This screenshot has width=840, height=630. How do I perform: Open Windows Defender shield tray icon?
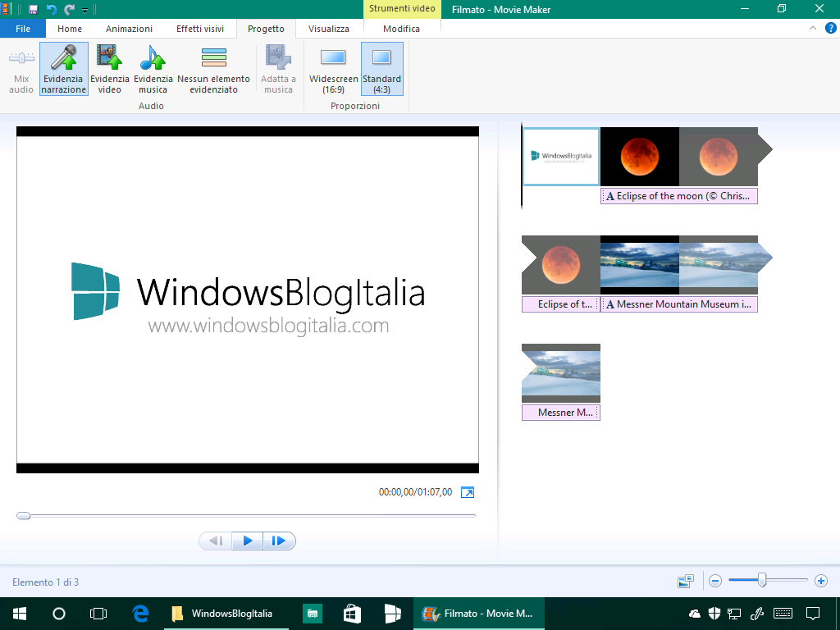pos(714,614)
